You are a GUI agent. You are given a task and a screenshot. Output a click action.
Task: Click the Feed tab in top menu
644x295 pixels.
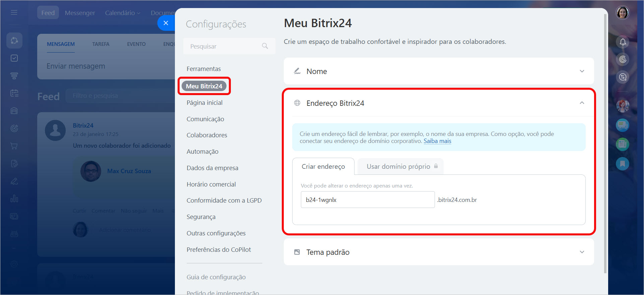click(x=48, y=13)
